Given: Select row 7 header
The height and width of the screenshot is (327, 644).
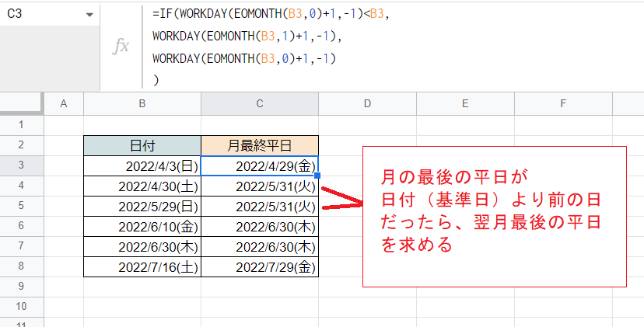Looking at the screenshot, I should pyautogui.click(x=21, y=245).
